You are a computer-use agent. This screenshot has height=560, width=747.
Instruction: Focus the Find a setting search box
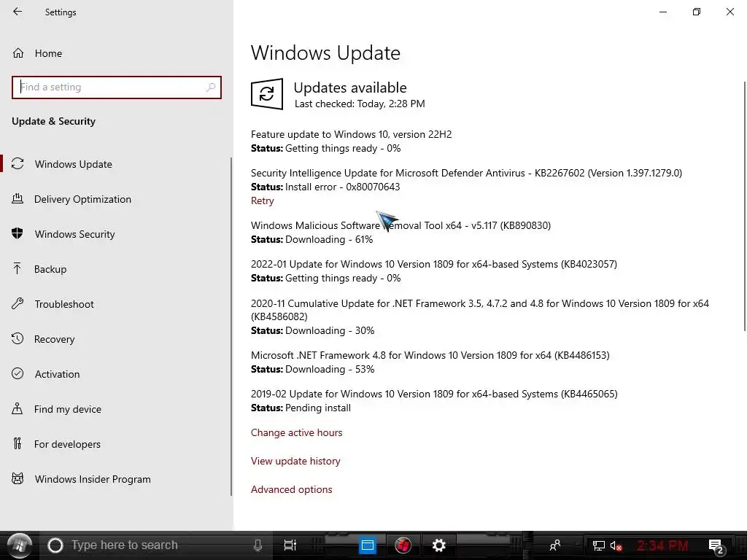[x=116, y=87]
